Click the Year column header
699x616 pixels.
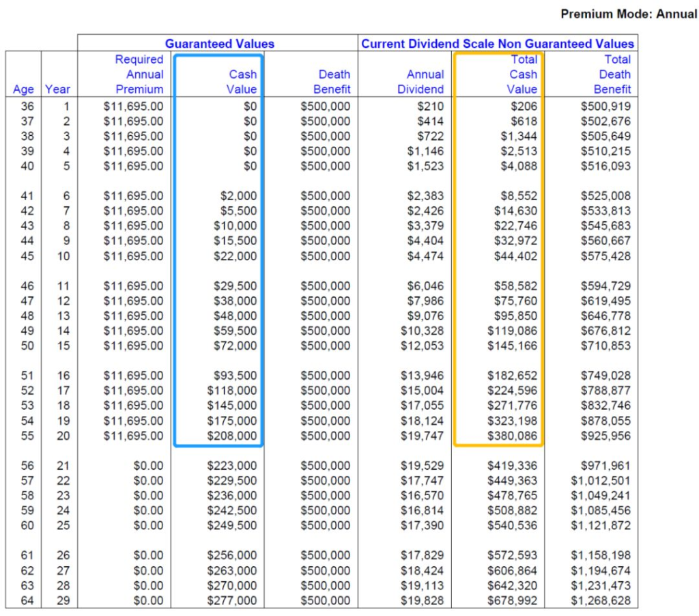[58, 89]
